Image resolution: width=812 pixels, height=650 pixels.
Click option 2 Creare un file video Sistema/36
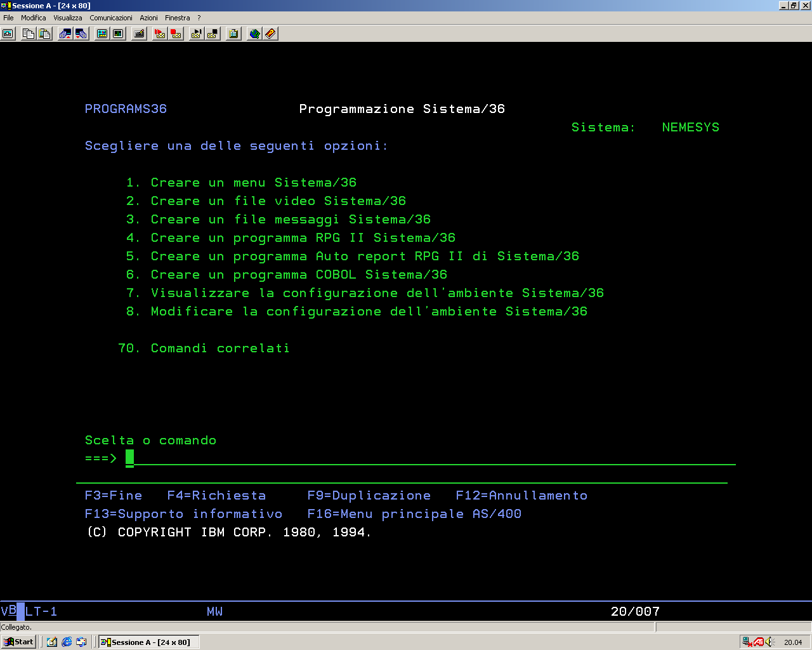click(x=266, y=201)
